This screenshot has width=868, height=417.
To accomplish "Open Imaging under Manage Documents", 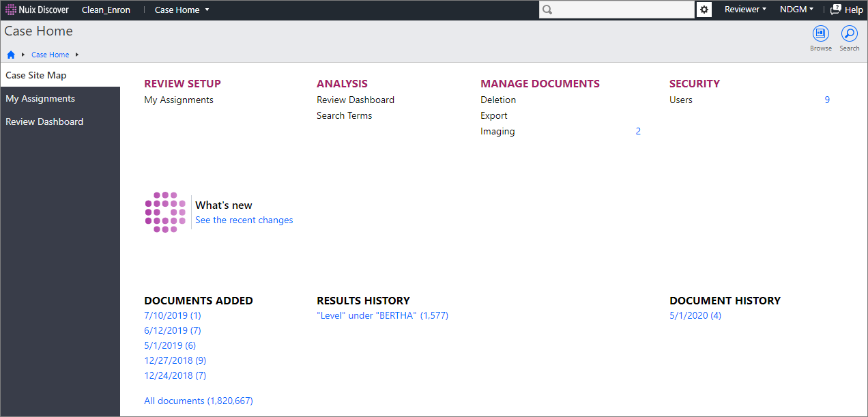I will pos(497,131).
